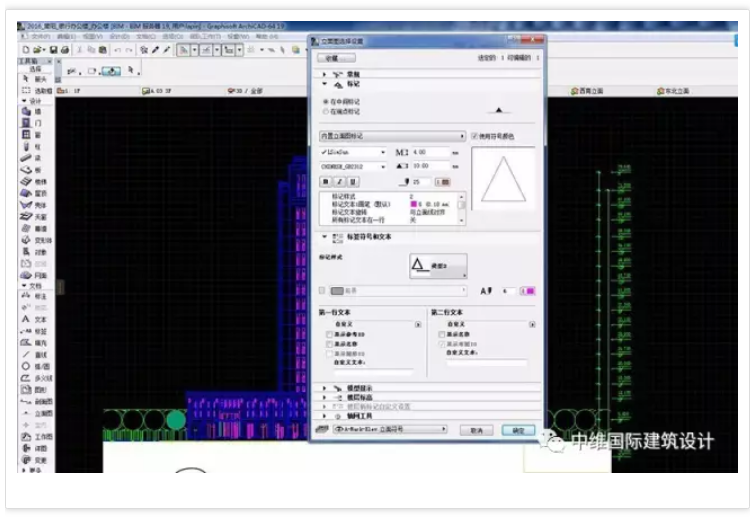
Task: Select the Wall (墙) tool in the toolbox
Action: click(32, 111)
